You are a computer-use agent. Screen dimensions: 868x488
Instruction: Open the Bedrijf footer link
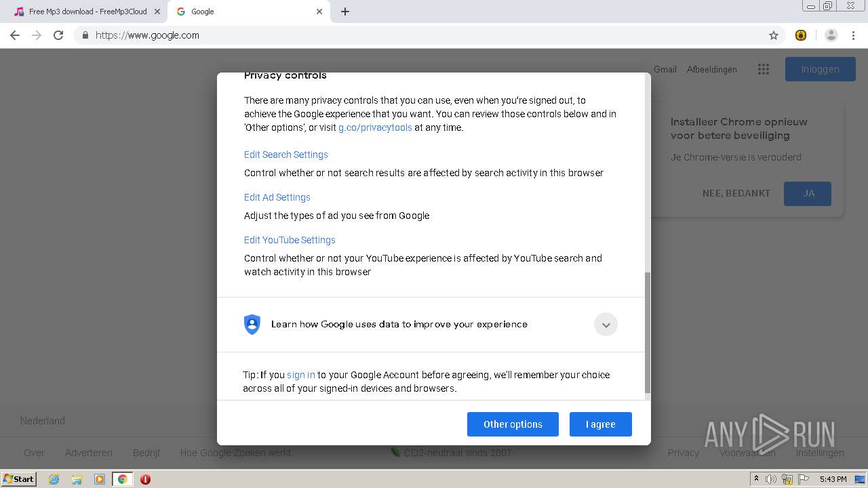146,453
